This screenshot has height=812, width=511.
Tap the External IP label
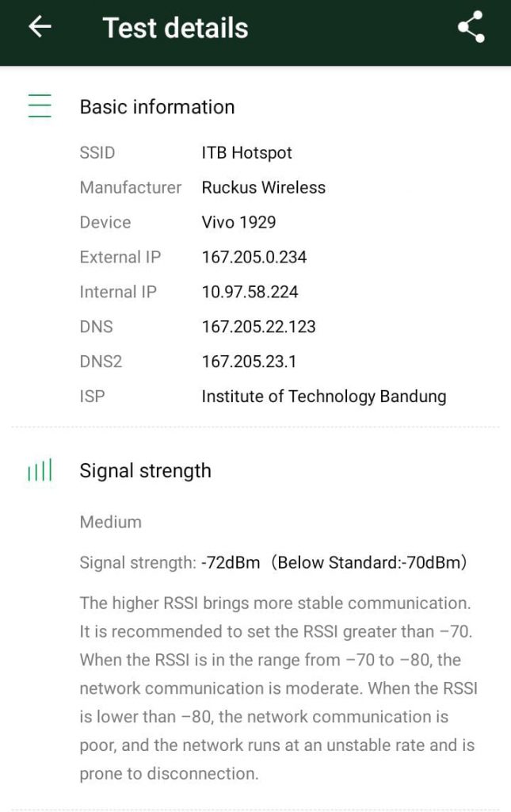[120, 257]
